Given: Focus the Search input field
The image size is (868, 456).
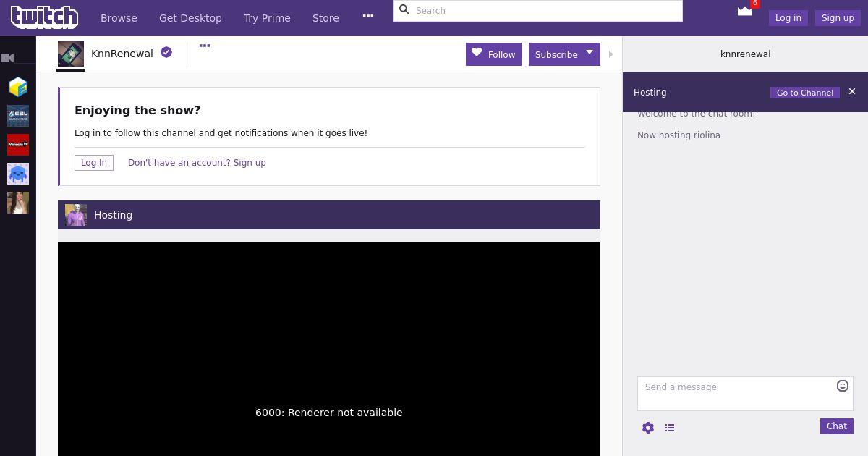Looking at the screenshot, I should [538, 11].
